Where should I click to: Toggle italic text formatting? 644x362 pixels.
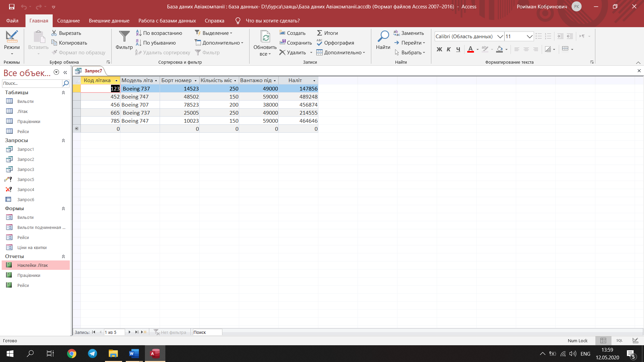coord(448,49)
